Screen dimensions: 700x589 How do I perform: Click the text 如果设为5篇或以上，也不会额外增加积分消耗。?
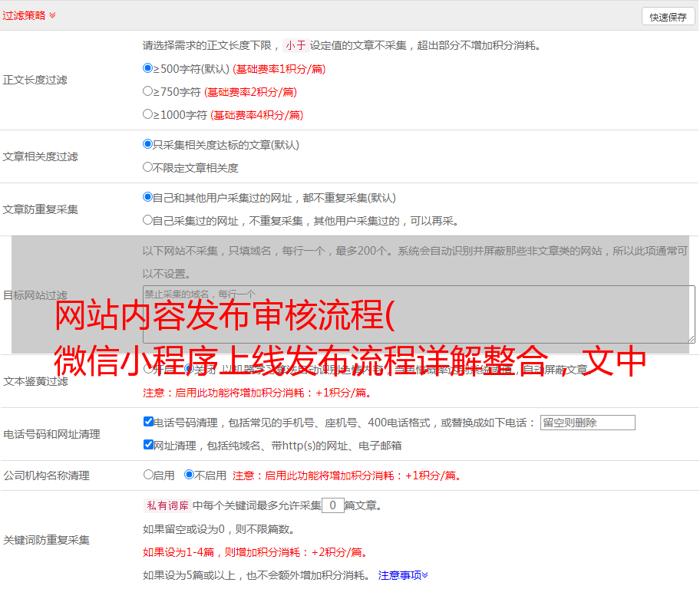pos(256,575)
